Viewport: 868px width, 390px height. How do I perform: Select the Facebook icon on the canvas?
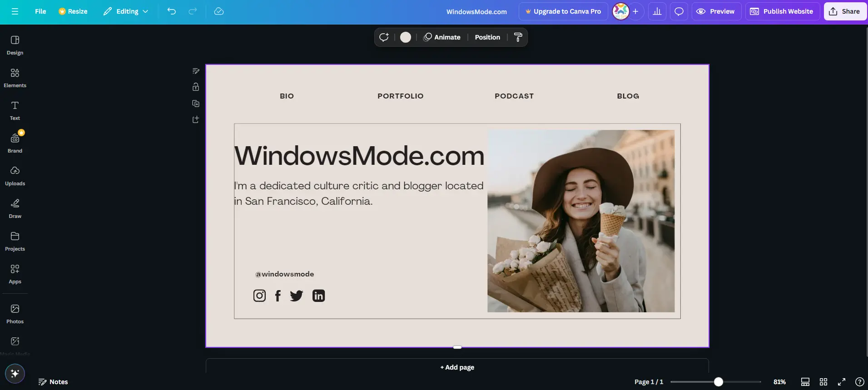(278, 296)
